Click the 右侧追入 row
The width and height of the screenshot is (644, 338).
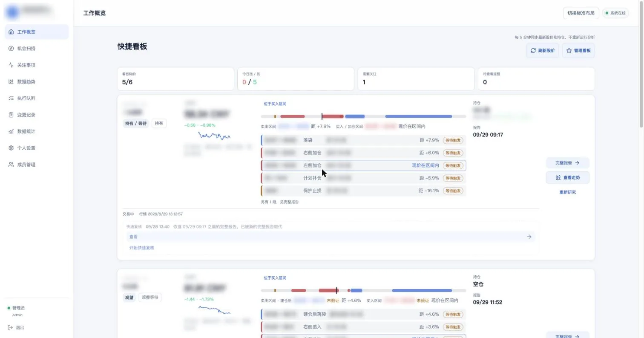pyautogui.click(x=363, y=327)
